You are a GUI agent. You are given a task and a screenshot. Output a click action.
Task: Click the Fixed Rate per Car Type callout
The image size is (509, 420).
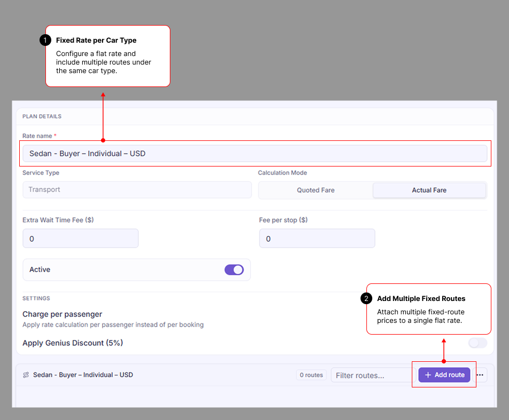(x=108, y=56)
